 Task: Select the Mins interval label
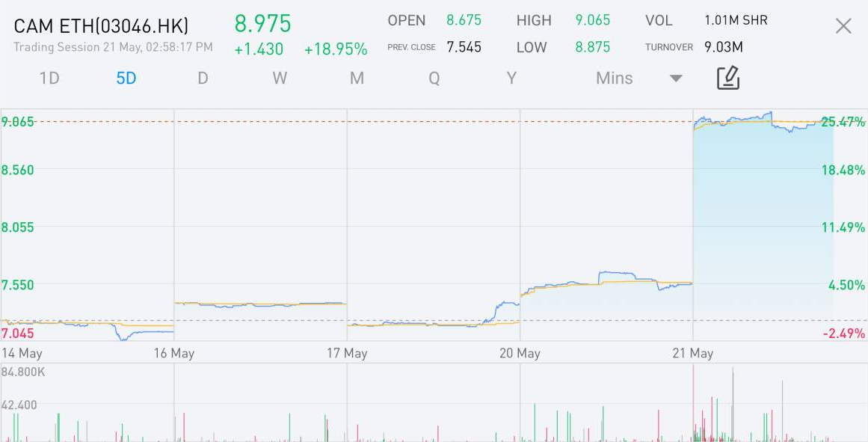614,79
